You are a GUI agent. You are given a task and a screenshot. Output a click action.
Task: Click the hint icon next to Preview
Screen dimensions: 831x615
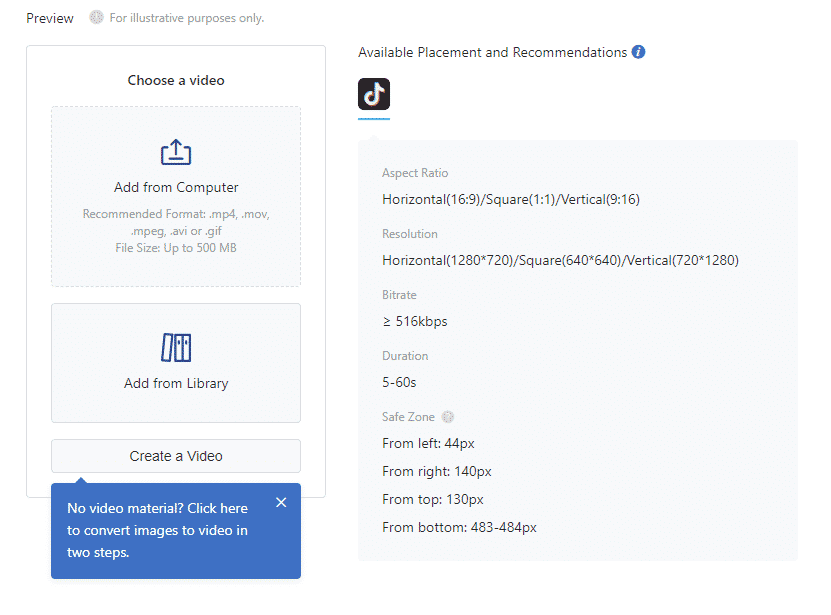coord(96,17)
